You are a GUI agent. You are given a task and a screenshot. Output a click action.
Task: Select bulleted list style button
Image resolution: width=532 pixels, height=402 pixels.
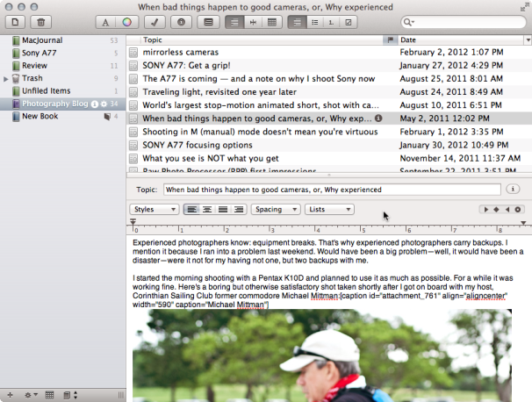coord(315,23)
